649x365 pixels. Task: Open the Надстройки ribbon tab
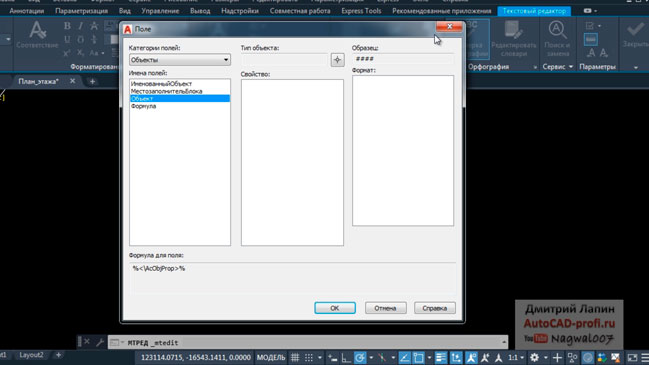point(240,11)
